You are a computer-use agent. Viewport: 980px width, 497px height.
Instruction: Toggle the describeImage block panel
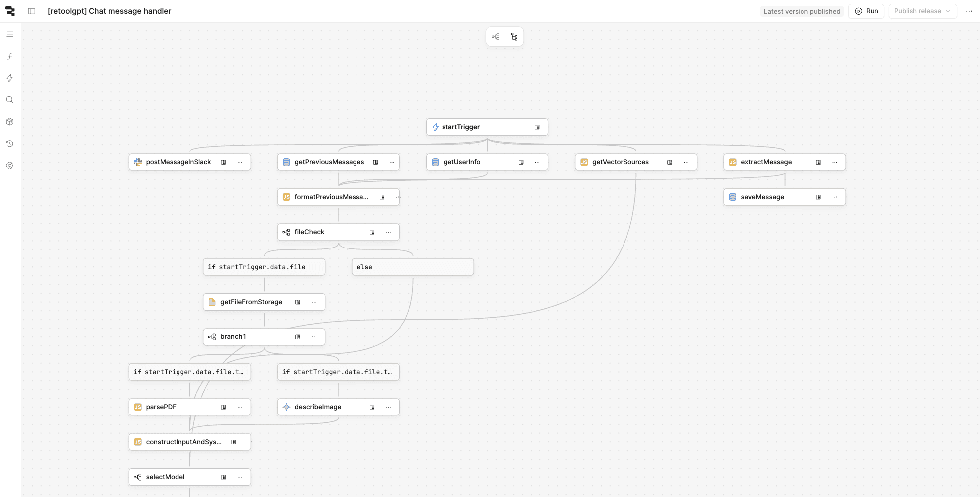372,407
